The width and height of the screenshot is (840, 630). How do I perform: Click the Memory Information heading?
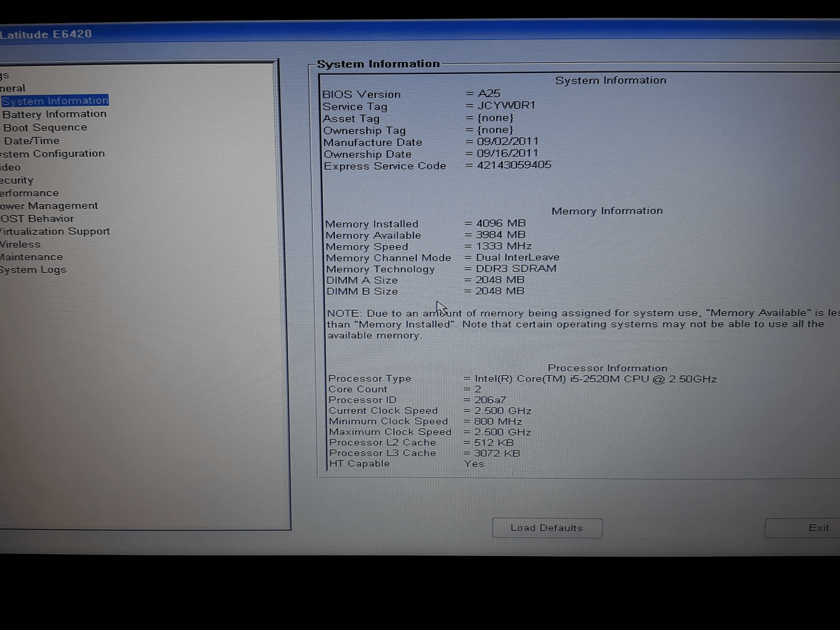[x=607, y=211]
